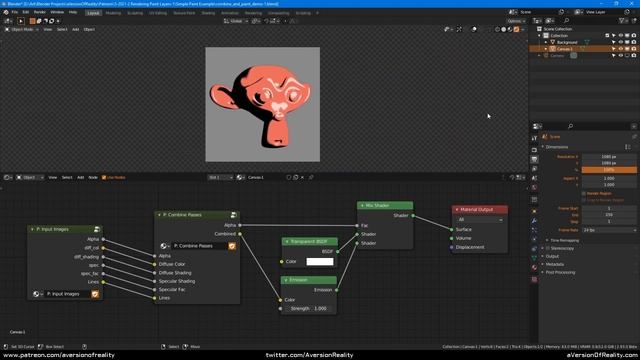
Task: Click the outliner search magnifier icon
Action: pyautogui.click(x=567, y=20)
